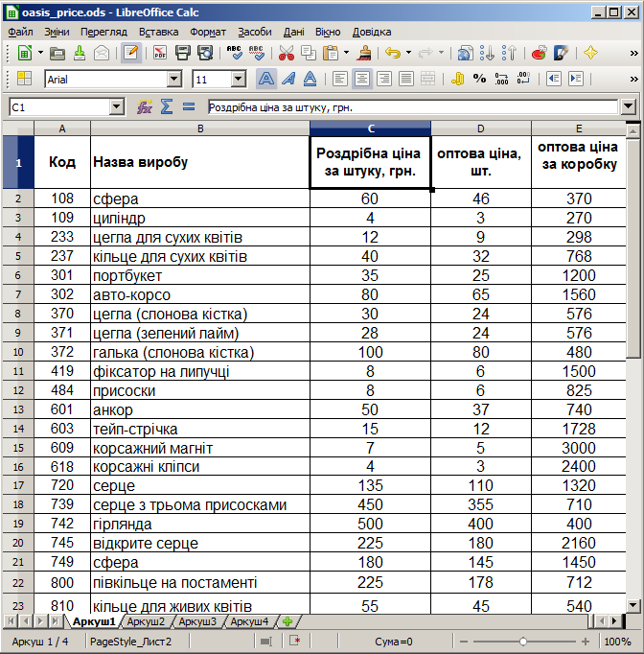Click zoom out minus button
The image size is (644, 654).
(x=464, y=642)
